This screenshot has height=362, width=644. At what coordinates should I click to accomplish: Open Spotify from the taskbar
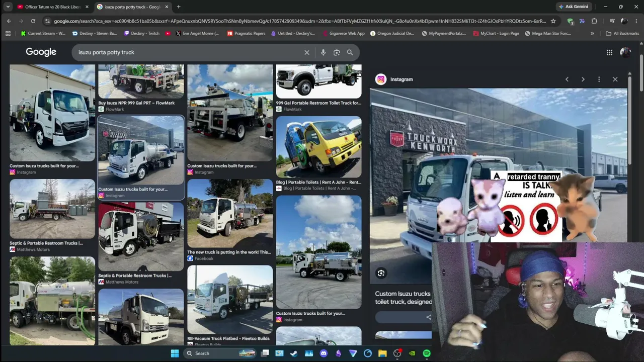[x=427, y=353]
